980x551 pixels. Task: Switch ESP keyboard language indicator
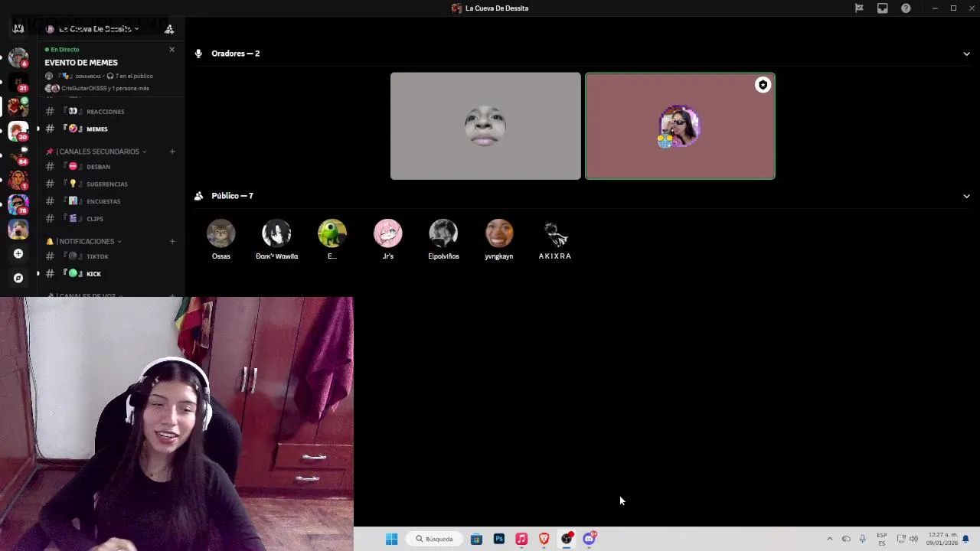click(x=882, y=539)
